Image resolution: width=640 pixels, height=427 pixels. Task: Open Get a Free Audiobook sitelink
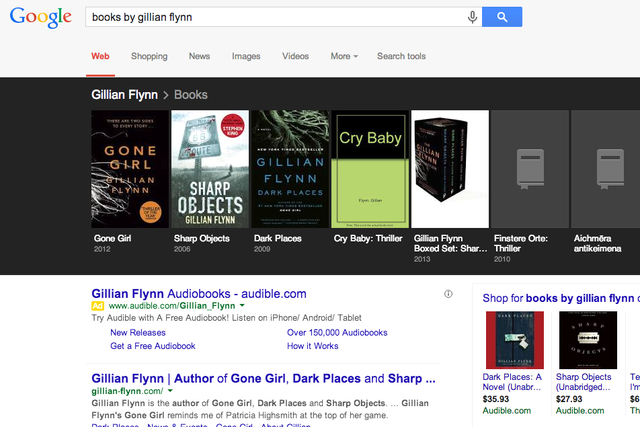153,346
